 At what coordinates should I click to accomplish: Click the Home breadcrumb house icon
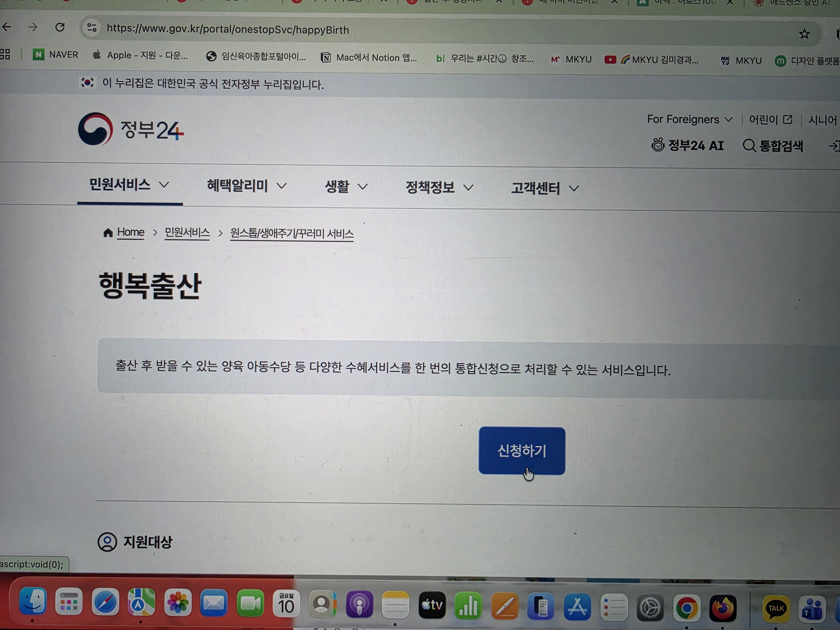pyautogui.click(x=108, y=232)
